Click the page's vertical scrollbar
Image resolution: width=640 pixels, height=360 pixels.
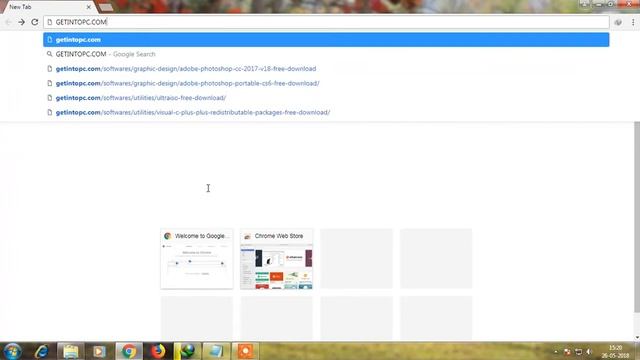coord(637,217)
